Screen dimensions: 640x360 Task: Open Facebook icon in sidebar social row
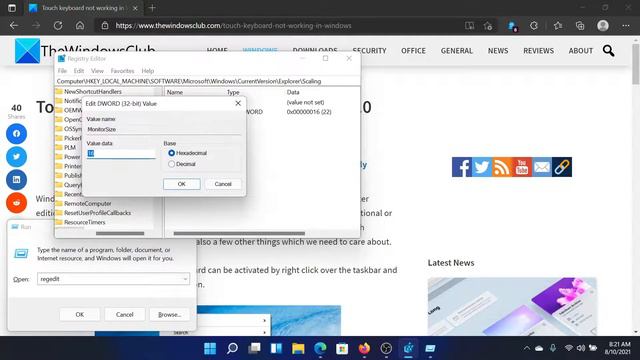pyautogui.click(x=462, y=167)
